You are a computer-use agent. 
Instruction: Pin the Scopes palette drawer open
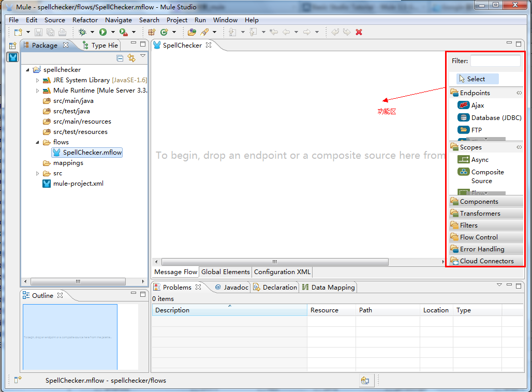coord(519,147)
